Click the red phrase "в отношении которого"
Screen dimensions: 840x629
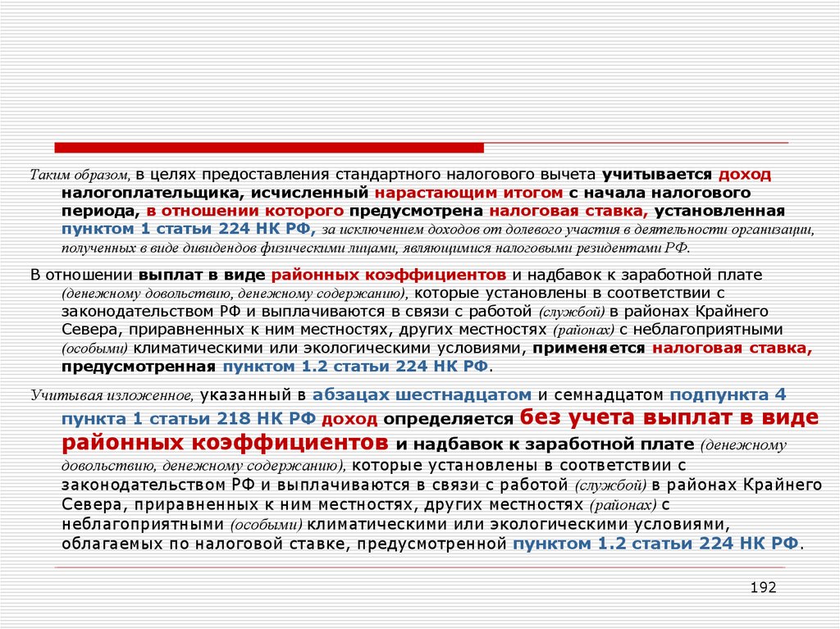[244, 211]
